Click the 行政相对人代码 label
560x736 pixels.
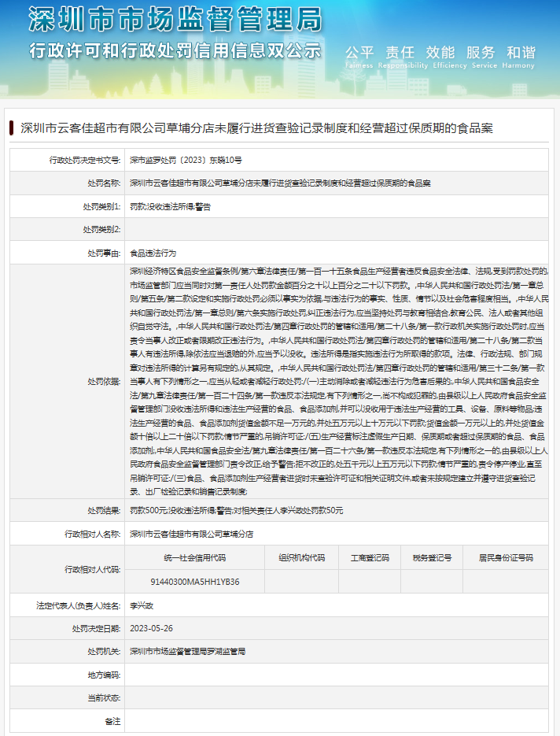(x=93, y=569)
